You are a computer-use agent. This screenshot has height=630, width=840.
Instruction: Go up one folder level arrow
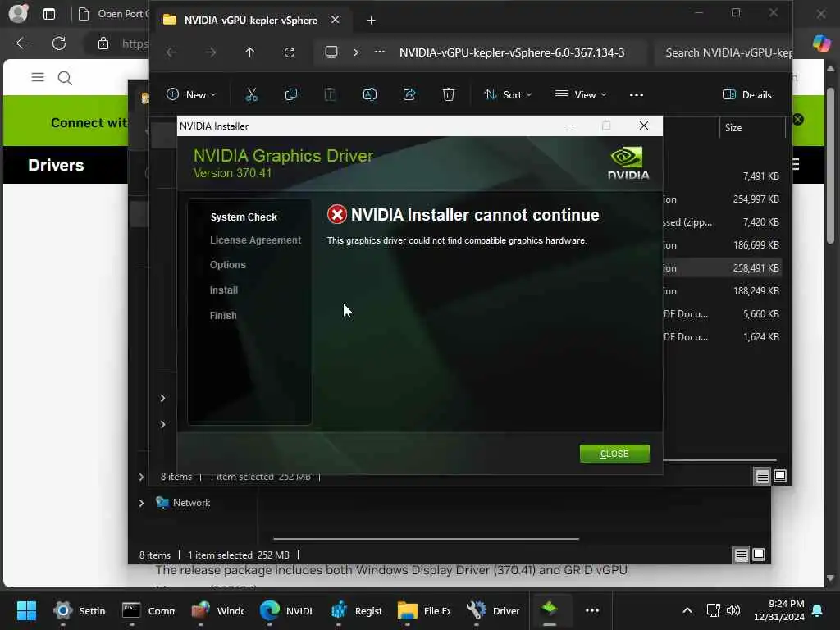point(249,52)
